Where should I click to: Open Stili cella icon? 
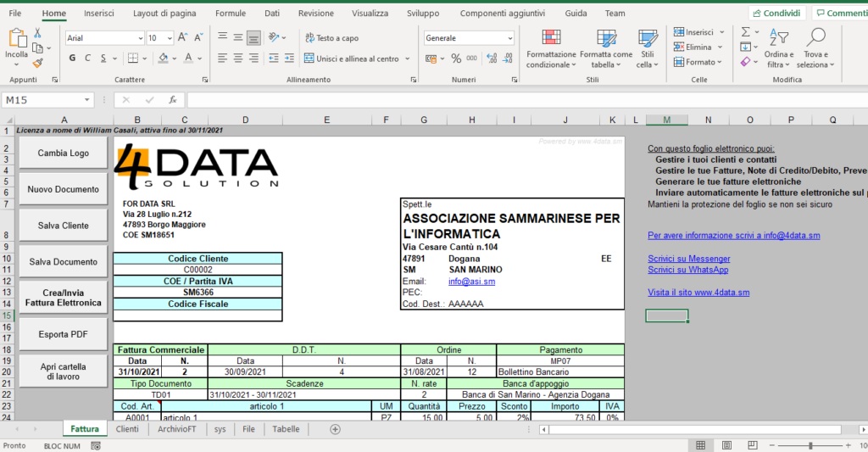point(648,37)
